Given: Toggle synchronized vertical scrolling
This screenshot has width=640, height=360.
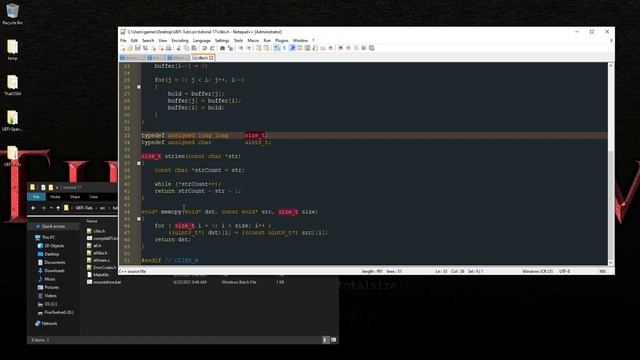Looking at the screenshot, I should (259, 48).
